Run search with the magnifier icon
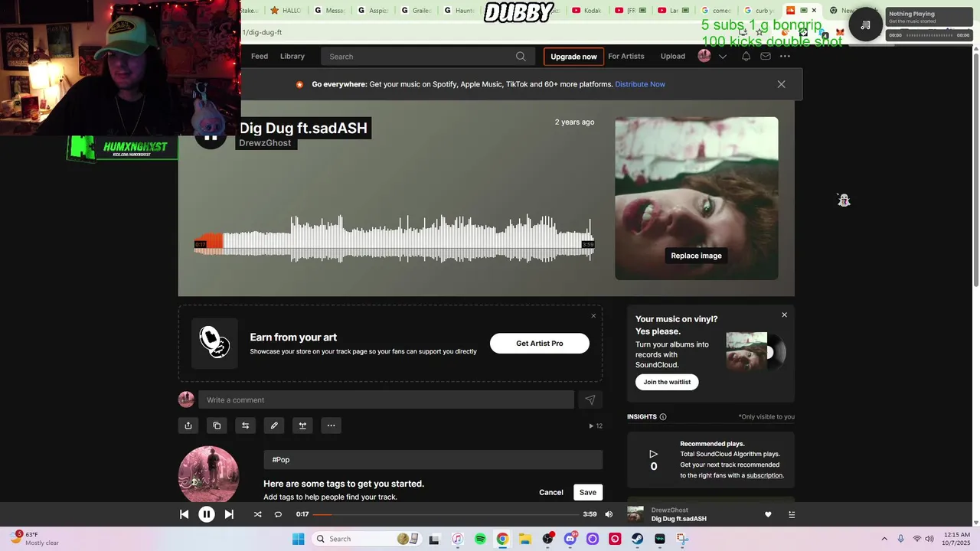Image resolution: width=980 pixels, height=551 pixels. (x=521, y=56)
